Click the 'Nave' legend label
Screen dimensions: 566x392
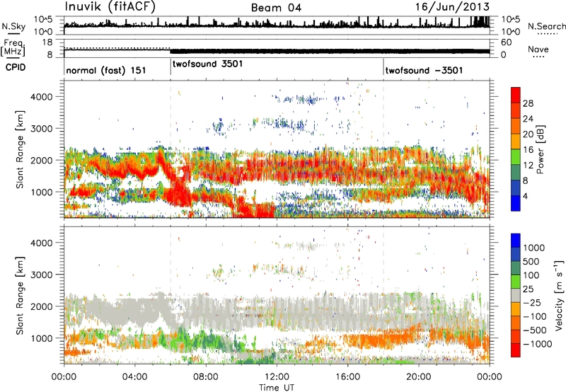click(x=538, y=50)
